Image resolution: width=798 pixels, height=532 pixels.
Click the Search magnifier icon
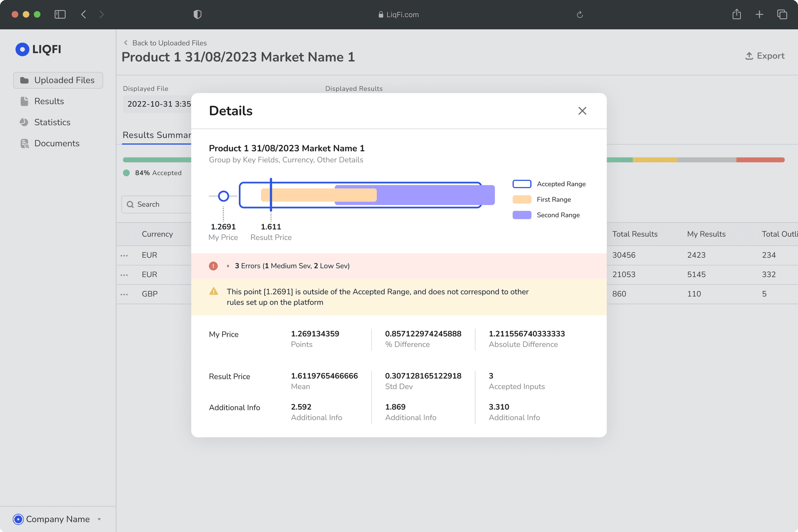[x=130, y=205]
